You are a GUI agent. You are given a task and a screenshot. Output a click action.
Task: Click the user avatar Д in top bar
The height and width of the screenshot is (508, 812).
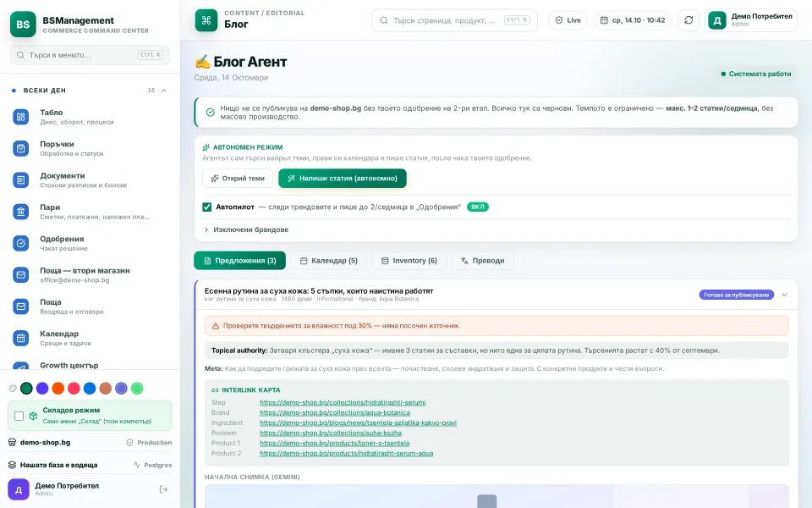point(717,20)
